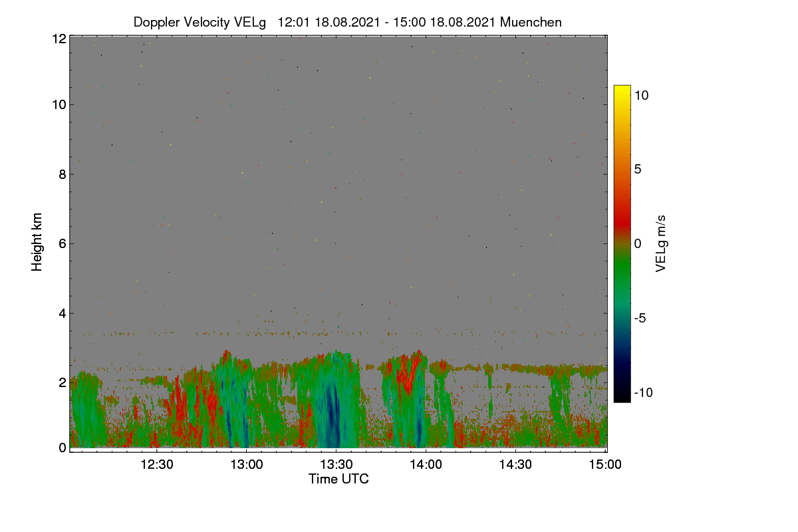
Task: Click the Time UTC axis title
Action: coord(338,479)
